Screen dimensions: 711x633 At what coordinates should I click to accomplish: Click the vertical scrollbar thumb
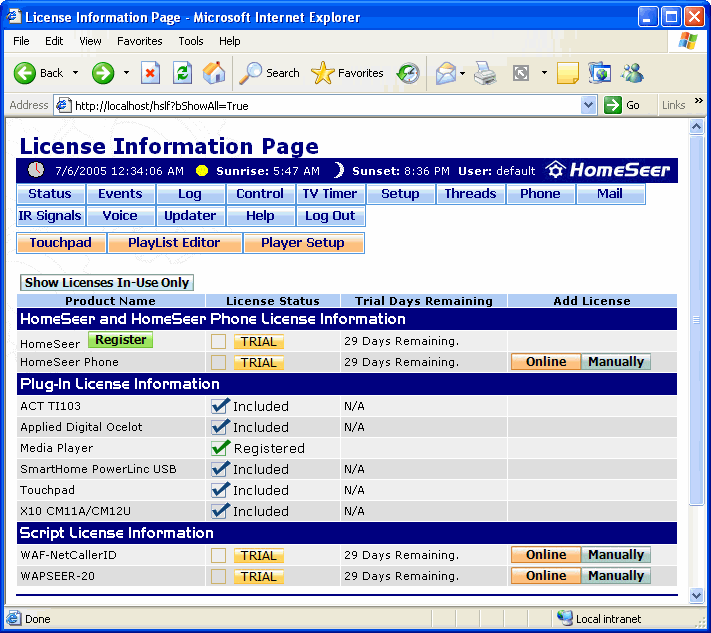[x=696, y=320]
